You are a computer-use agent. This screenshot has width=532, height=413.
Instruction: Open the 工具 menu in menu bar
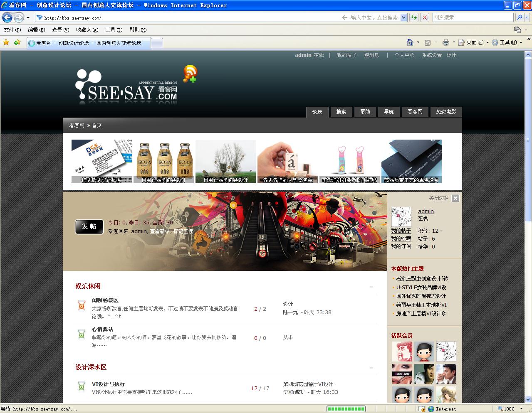[114, 29]
